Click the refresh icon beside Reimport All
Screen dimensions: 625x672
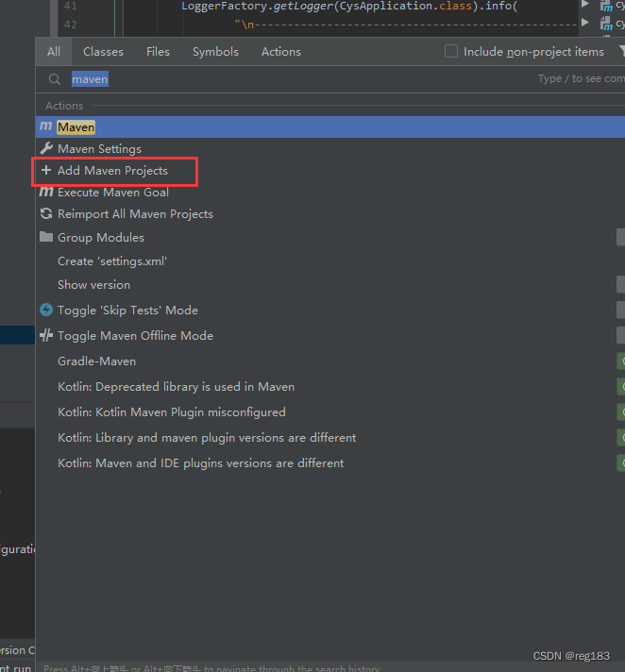[46, 213]
